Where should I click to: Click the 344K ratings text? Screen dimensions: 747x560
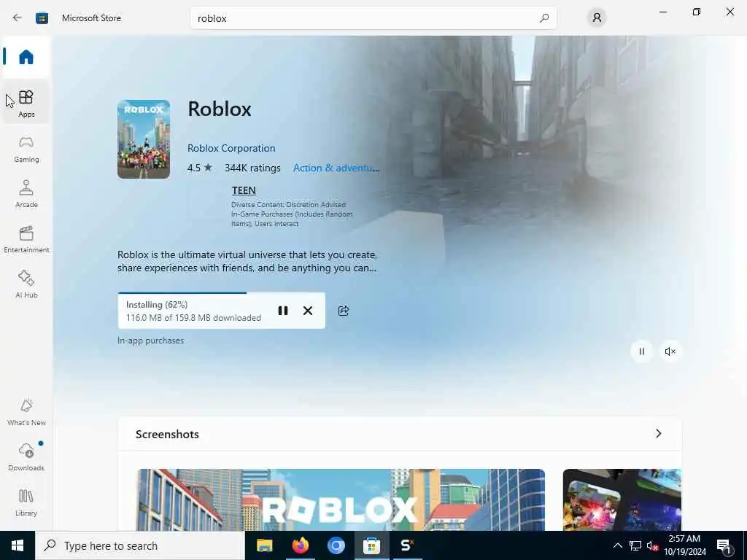pyautogui.click(x=252, y=168)
